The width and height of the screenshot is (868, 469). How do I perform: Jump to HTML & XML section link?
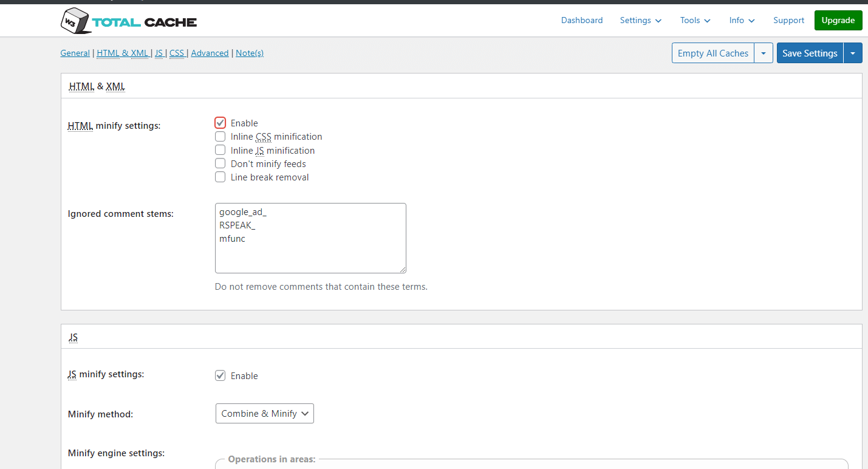[122, 53]
